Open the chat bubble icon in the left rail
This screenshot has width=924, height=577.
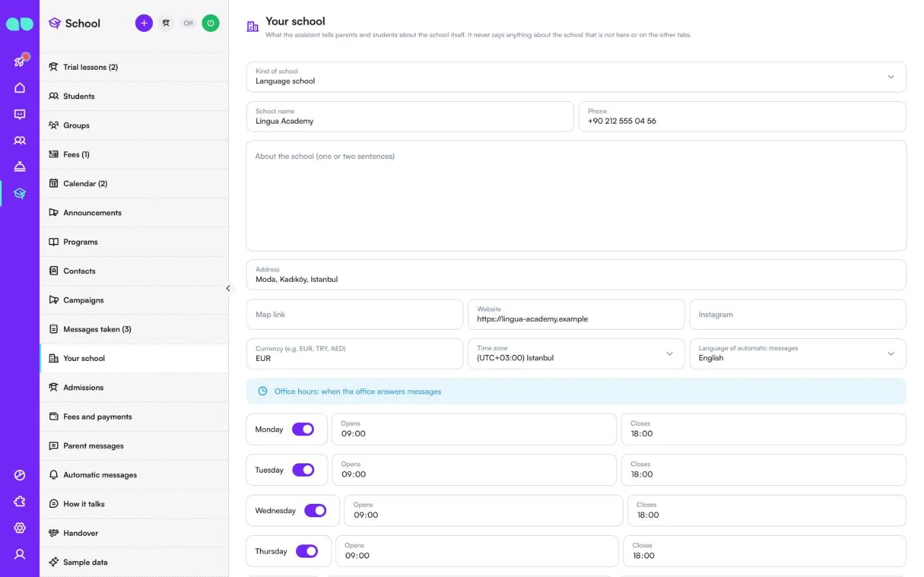click(x=20, y=114)
